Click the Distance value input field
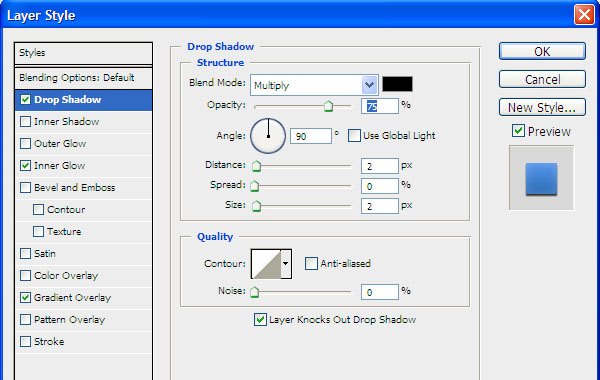 [380, 166]
